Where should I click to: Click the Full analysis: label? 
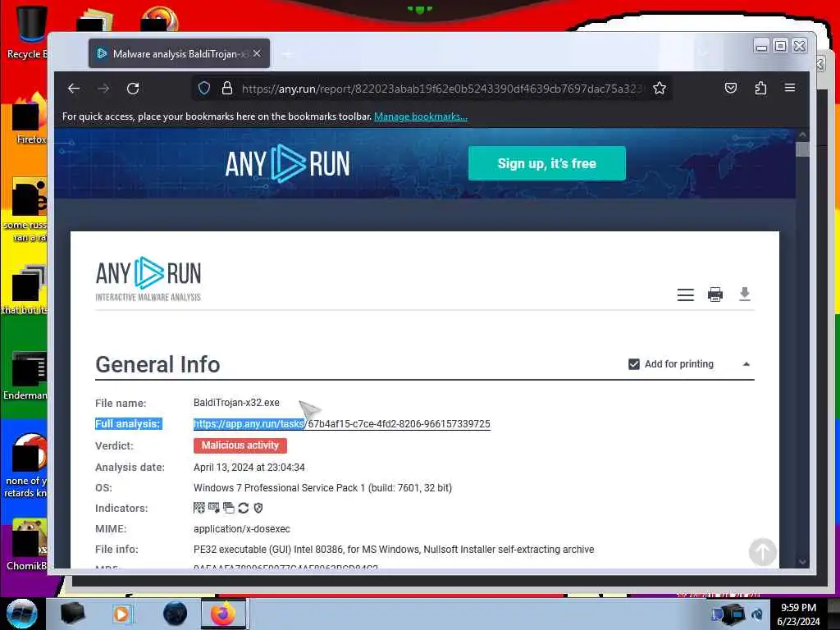point(127,424)
